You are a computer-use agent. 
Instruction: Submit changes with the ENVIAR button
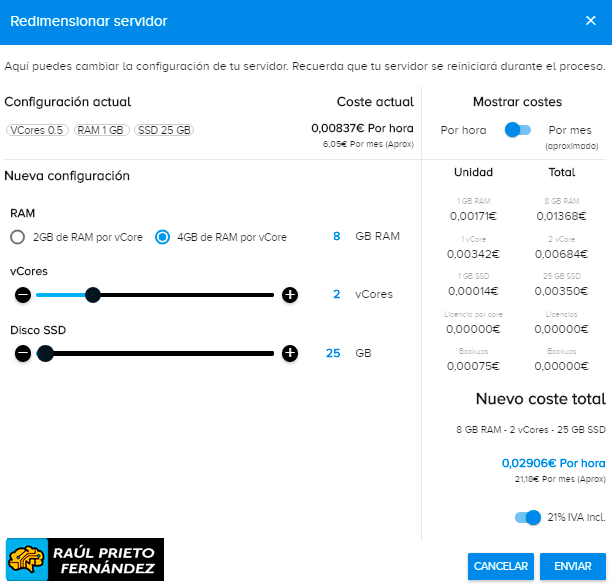(572, 566)
